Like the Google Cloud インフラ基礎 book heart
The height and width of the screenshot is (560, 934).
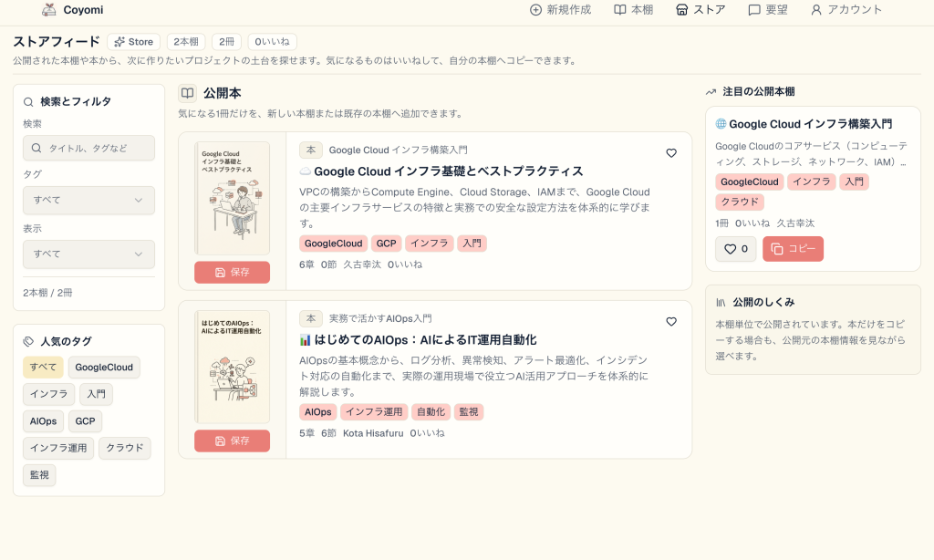[671, 153]
